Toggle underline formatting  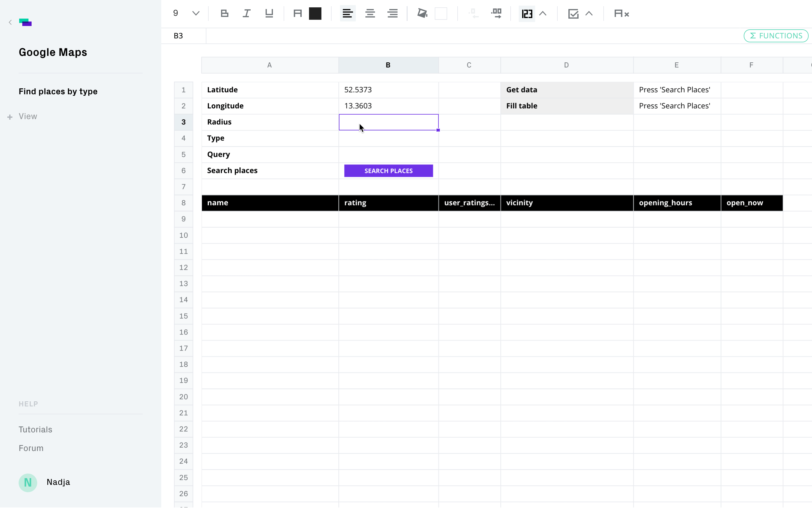(x=269, y=14)
